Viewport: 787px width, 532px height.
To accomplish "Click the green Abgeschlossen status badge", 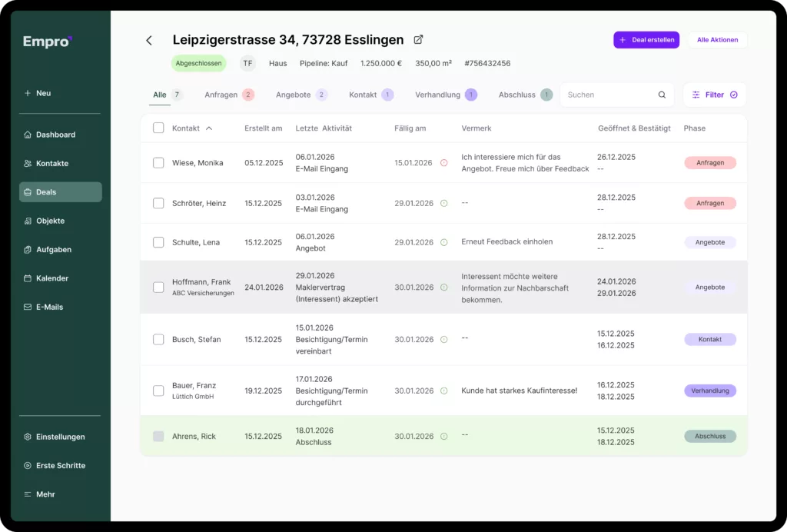I will (198, 64).
